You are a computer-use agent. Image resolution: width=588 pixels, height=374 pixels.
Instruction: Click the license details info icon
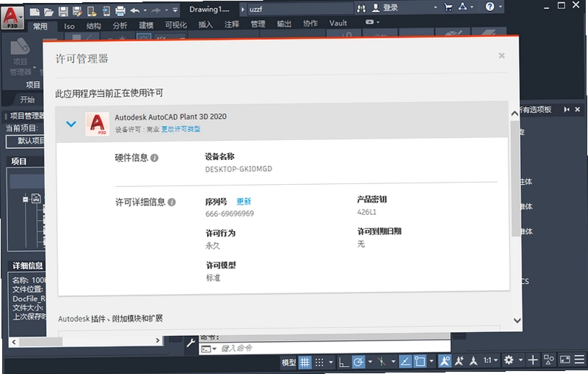click(x=171, y=202)
